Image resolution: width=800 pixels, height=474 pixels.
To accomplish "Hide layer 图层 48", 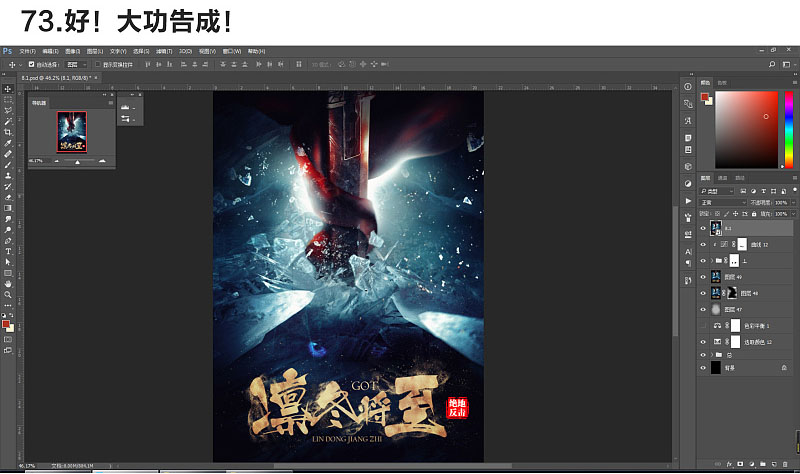I will (703, 293).
